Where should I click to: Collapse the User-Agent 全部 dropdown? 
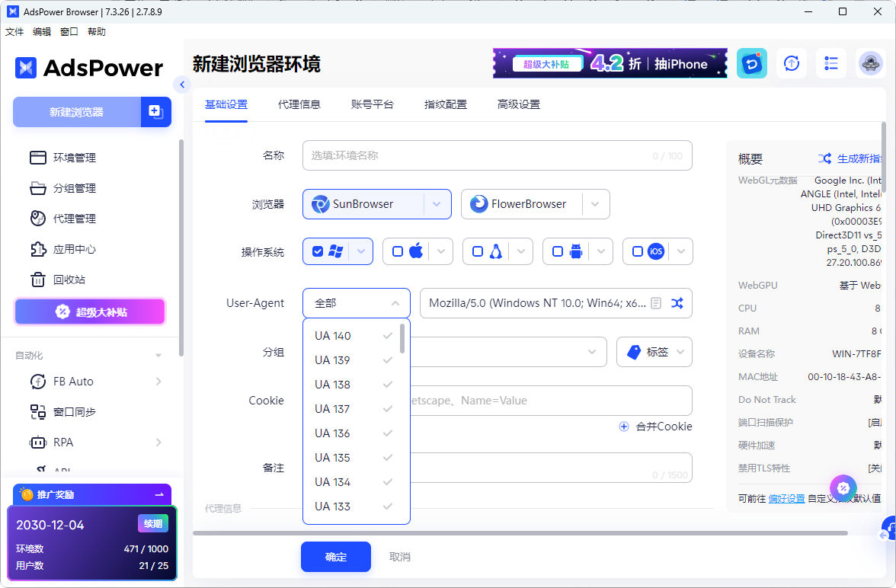pyautogui.click(x=357, y=303)
